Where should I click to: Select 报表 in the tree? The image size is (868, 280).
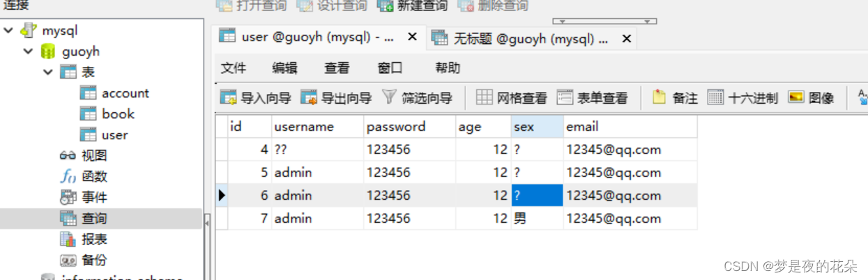94,240
